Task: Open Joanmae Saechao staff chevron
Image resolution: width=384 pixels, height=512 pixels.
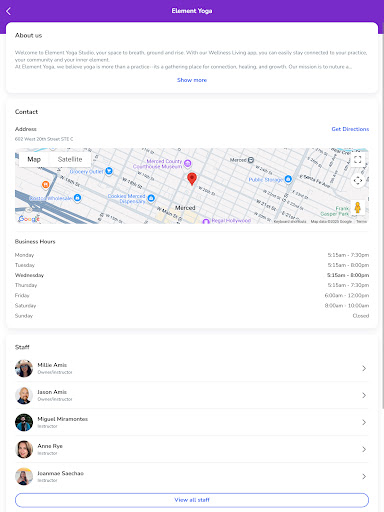Action: [364, 477]
